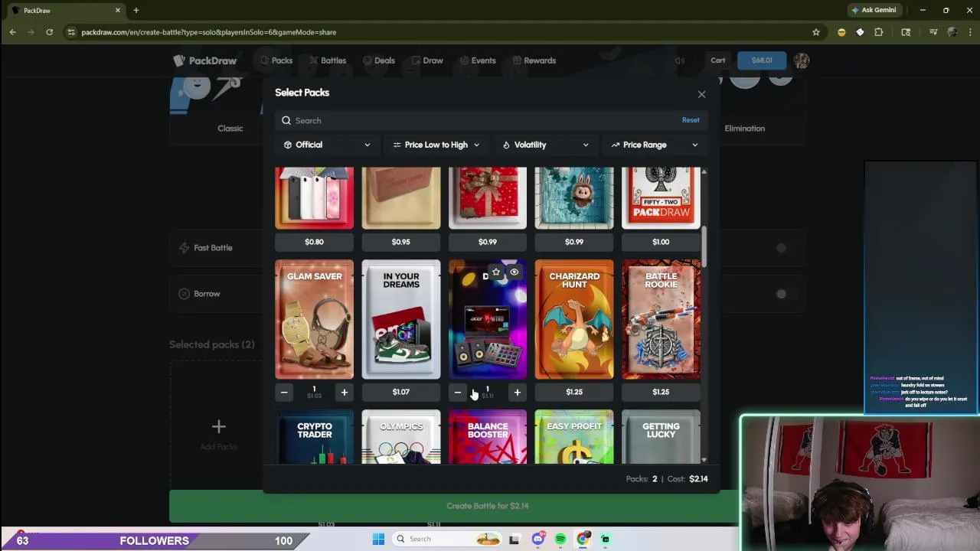Open the browser extensions puzzle icon
Screen dimensions: 980x551
[878, 32]
